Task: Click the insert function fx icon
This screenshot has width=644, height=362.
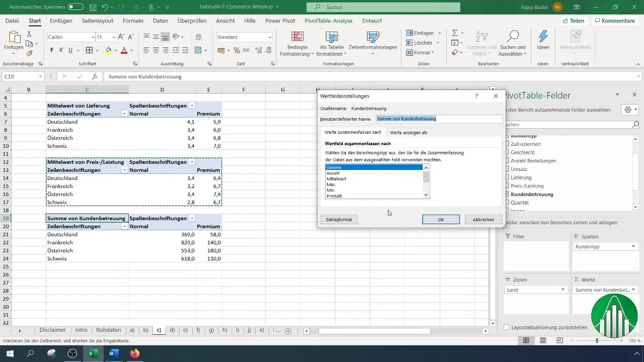Action: pyautogui.click(x=94, y=76)
